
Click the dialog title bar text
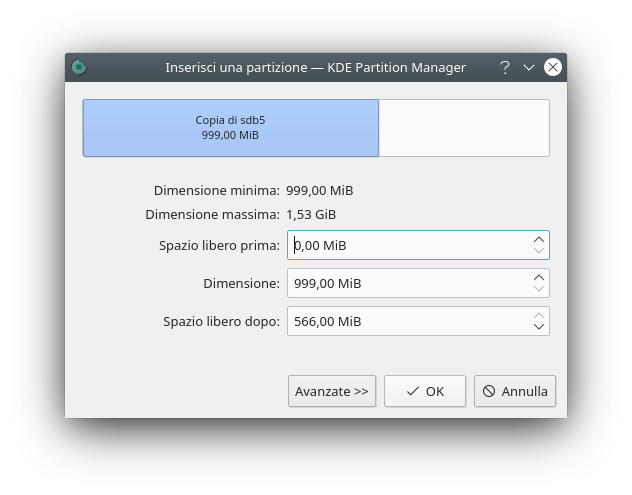315,68
